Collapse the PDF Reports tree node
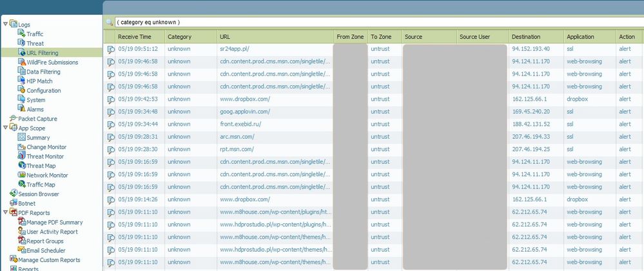This screenshot has width=644, height=271. pyautogui.click(x=5, y=213)
